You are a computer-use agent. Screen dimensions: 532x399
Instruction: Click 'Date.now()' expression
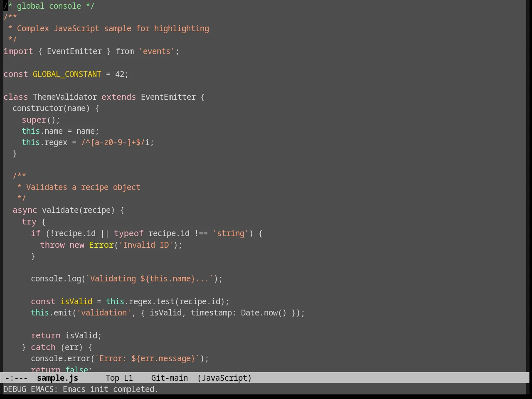click(264, 313)
